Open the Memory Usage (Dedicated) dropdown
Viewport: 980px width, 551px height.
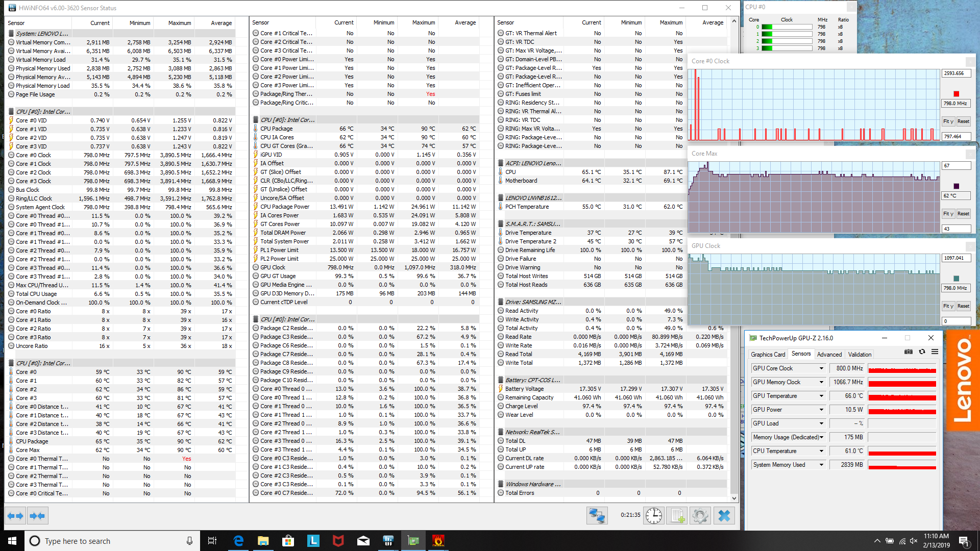pyautogui.click(x=821, y=437)
